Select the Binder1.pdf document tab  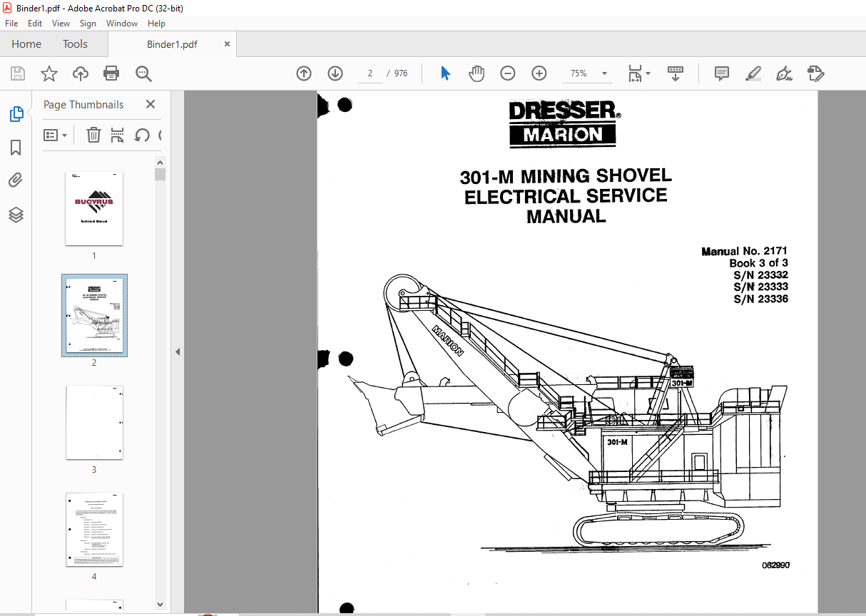pos(172,44)
